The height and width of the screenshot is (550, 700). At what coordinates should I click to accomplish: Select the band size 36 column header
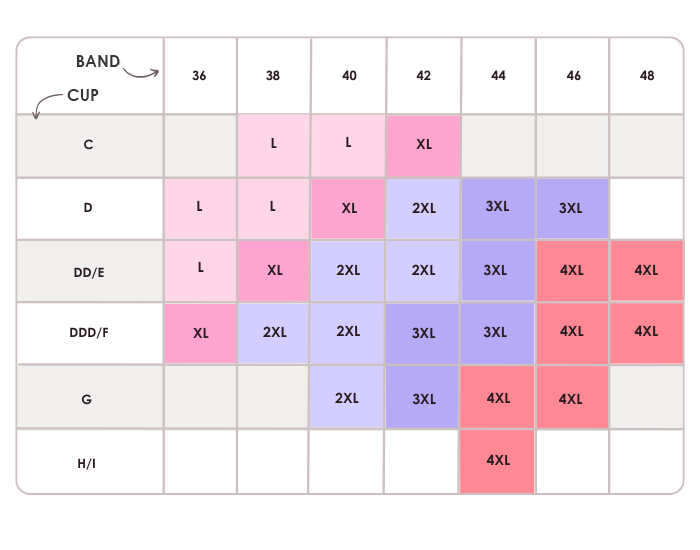[x=199, y=76]
